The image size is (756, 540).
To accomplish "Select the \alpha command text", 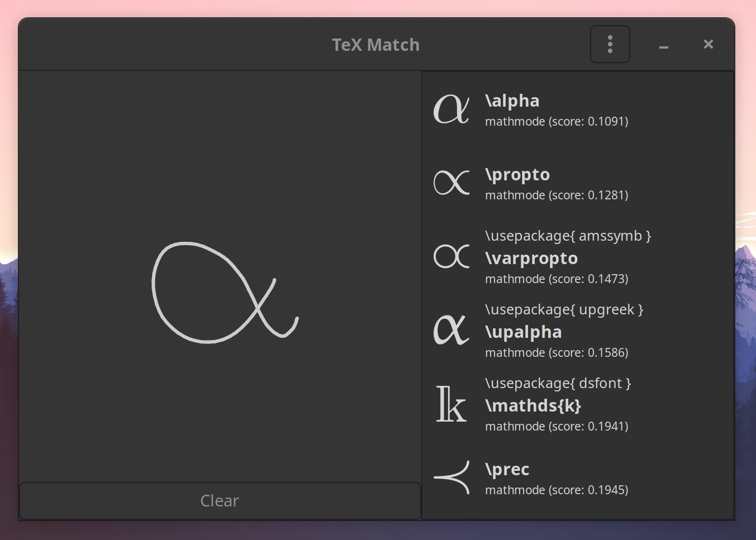I will pyautogui.click(x=512, y=101).
